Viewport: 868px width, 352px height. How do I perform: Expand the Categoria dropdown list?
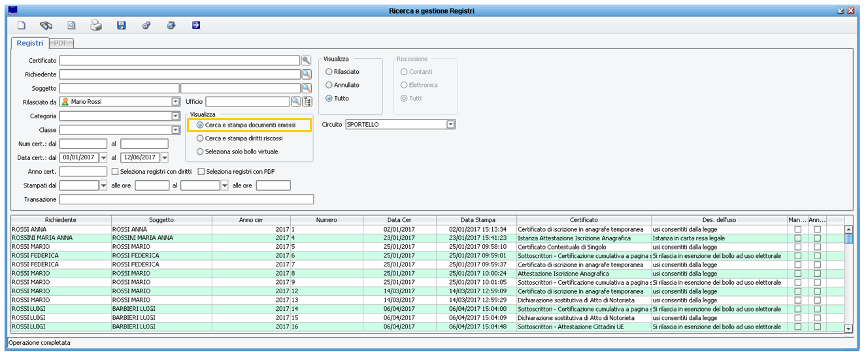click(175, 116)
